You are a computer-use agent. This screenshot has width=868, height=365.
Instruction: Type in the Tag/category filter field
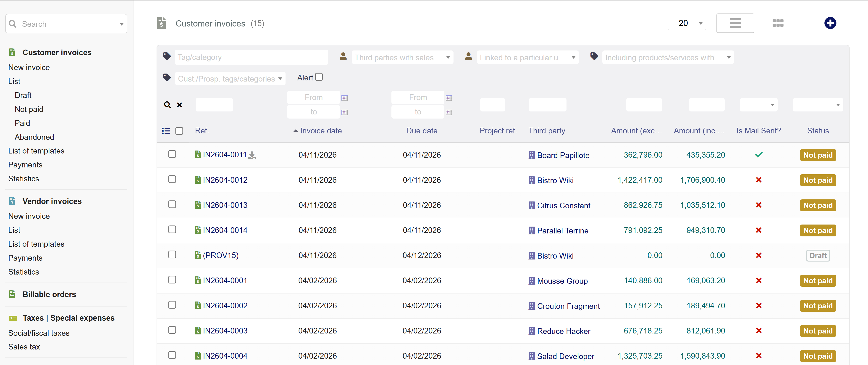[251, 57]
